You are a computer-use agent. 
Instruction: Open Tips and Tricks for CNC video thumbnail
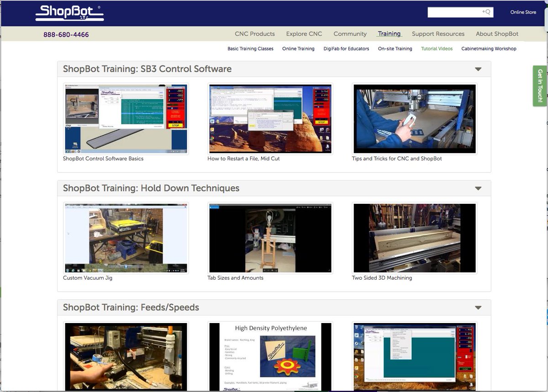pos(415,118)
